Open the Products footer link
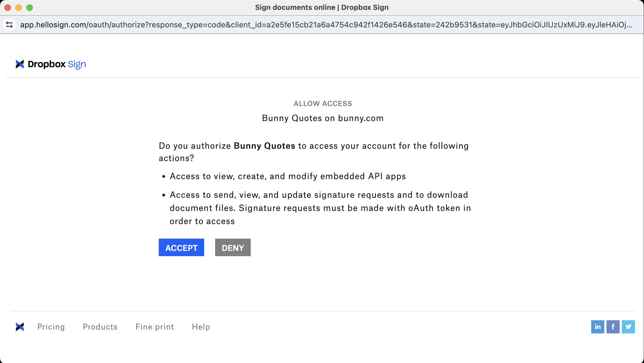This screenshot has width=644, height=363. point(100,327)
